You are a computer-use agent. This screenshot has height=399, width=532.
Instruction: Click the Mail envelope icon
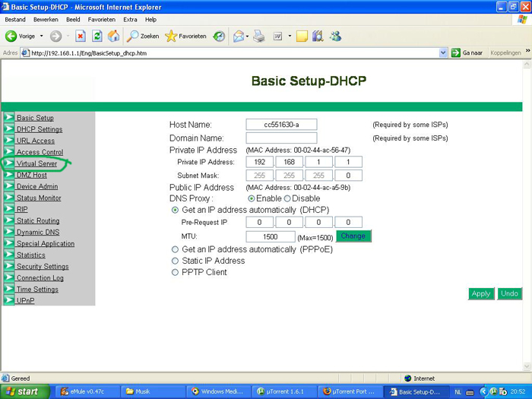pyautogui.click(x=239, y=36)
